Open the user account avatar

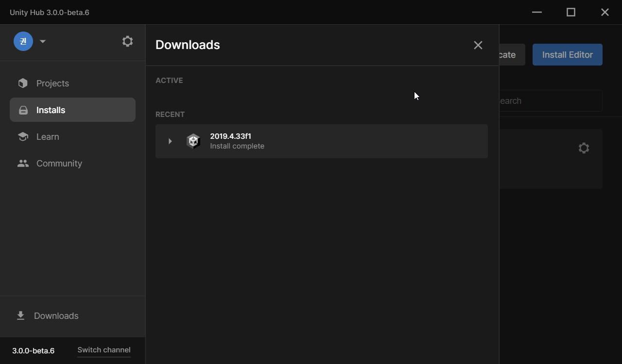click(x=23, y=41)
